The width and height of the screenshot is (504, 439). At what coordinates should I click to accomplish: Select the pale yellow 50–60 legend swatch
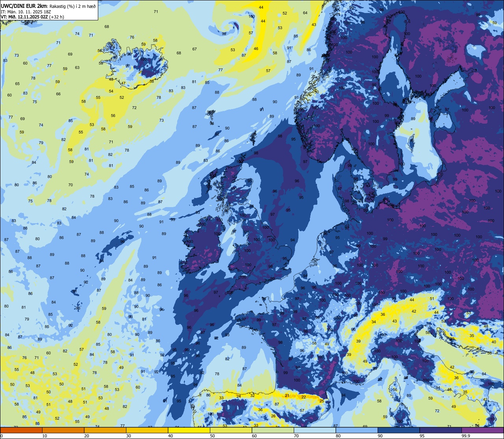[x=231, y=430]
